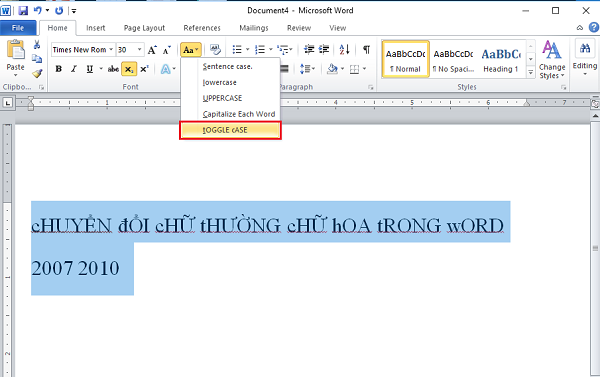Apply the Normal style
Image resolution: width=600 pixels, height=377 pixels.
tap(405, 59)
